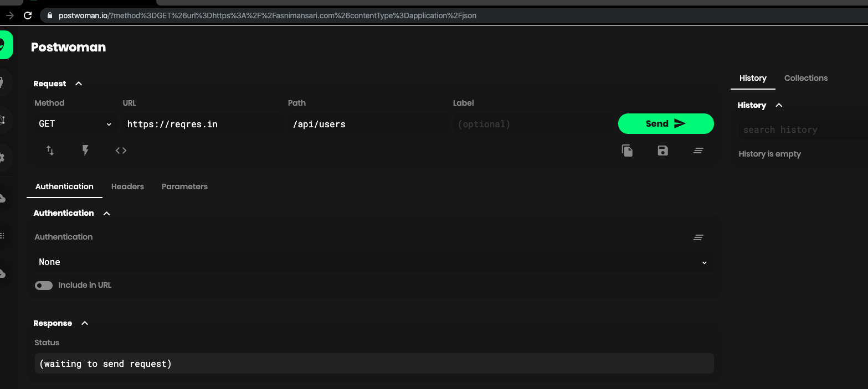
Task: Open settings via sidebar gear icon
Action: [x=2, y=158]
